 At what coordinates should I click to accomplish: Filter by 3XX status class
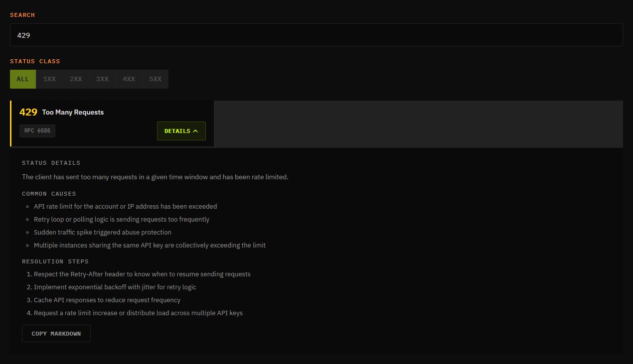pos(102,79)
